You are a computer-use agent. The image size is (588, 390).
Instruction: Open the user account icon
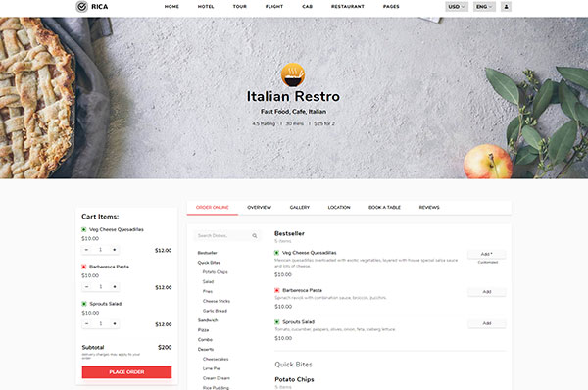pos(506,7)
